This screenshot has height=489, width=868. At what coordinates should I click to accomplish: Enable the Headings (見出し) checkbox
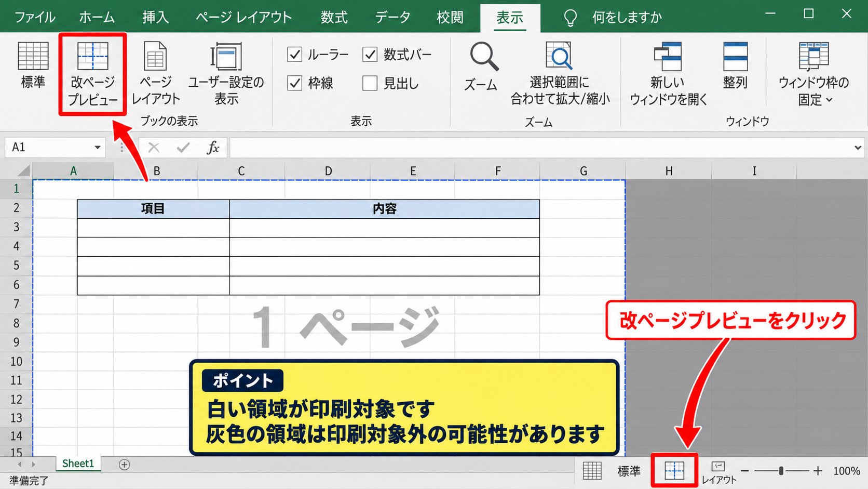click(370, 83)
